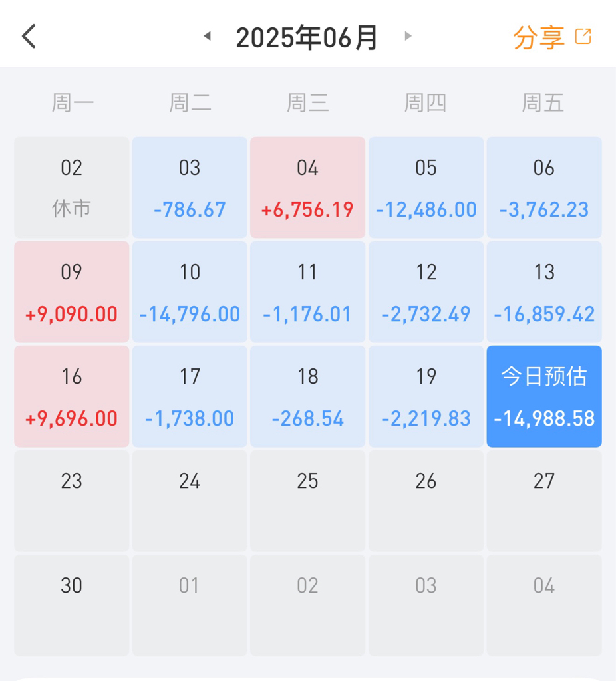Open day 19 showing -2,219.83
The width and height of the screenshot is (616, 681).
pos(426,396)
